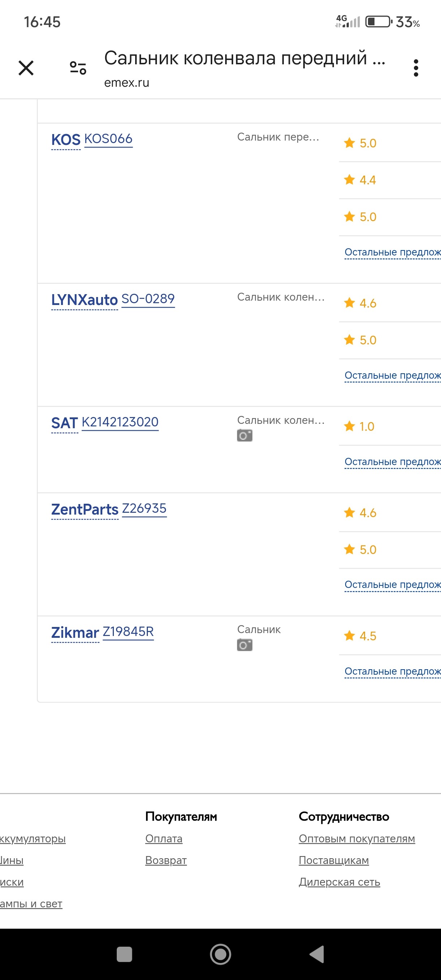Open part number Z19845R link
This screenshot has width=441, height=980.
click(x=128, y=632)
